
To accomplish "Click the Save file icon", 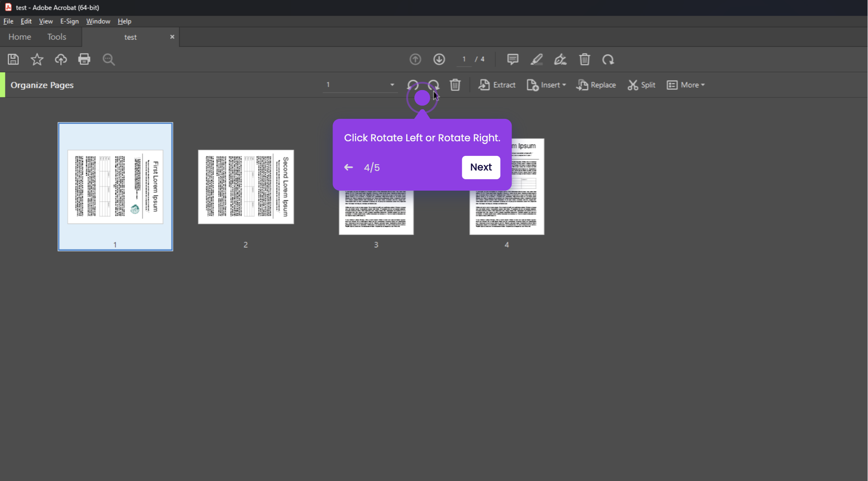I will [13, 59].
